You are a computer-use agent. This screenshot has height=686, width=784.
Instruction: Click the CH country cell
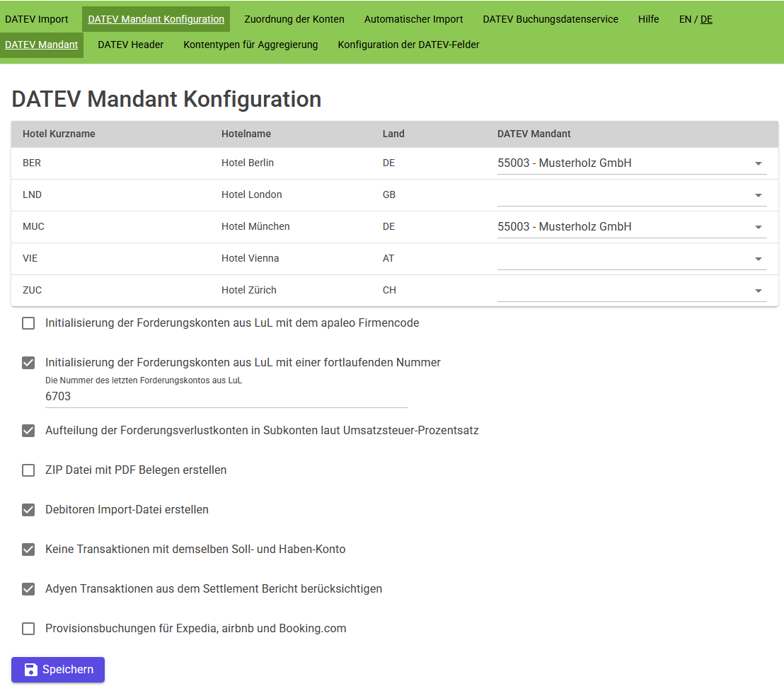[x=389, y=290]
